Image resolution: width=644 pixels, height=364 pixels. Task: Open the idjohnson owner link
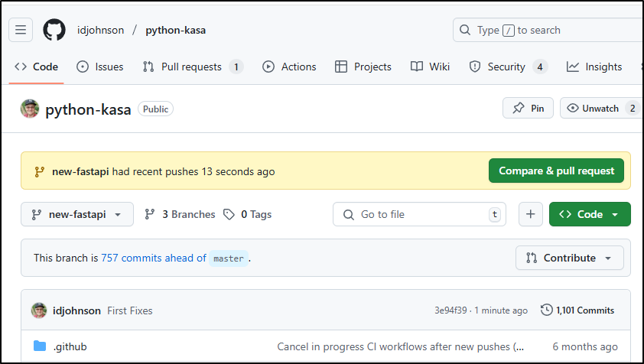pos(101,30)
